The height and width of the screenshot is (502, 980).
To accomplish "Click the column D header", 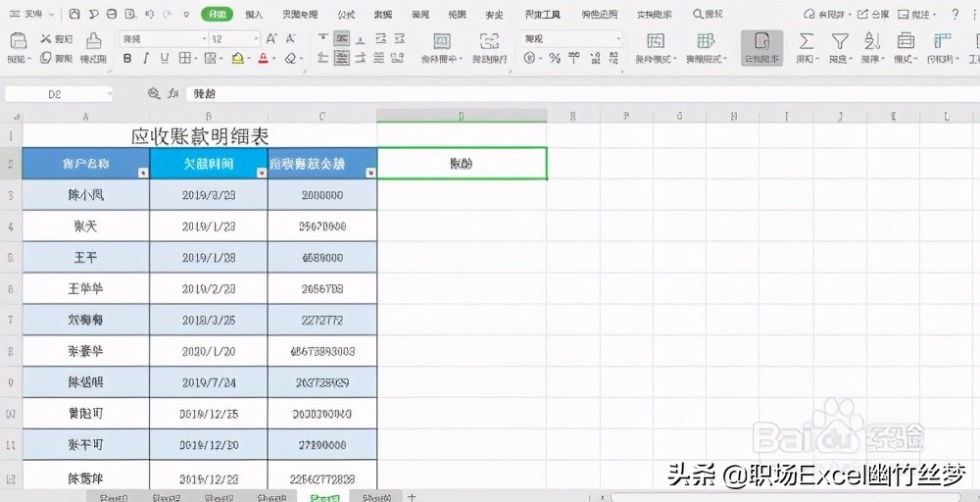I will coord(462,117).
